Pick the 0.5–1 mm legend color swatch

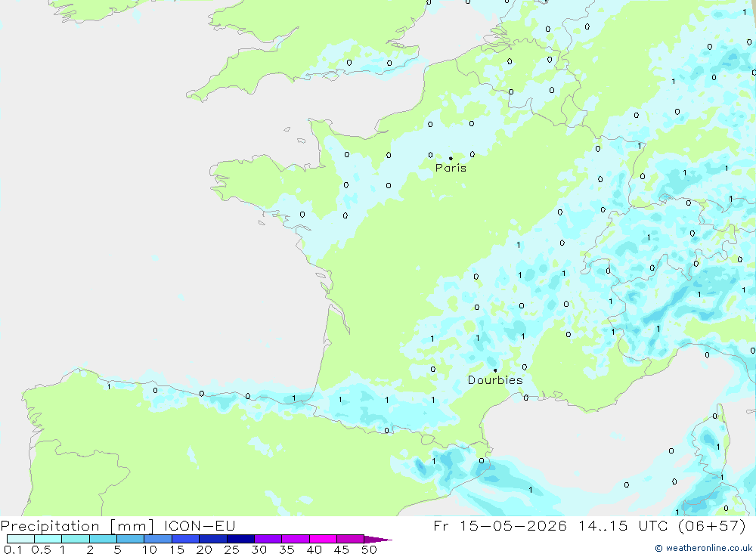[x=48, y=539]
